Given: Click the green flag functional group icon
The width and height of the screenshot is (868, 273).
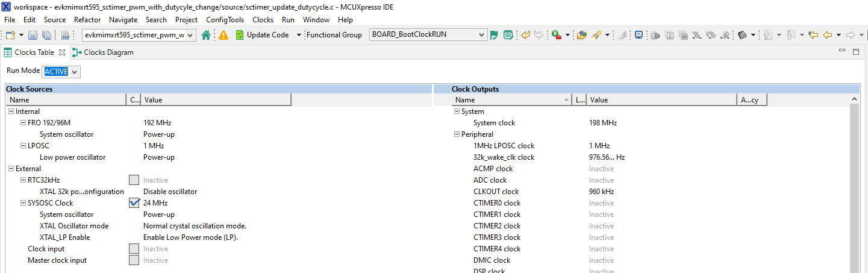Looking at the screenshot, I should click(x=494, y=35).
